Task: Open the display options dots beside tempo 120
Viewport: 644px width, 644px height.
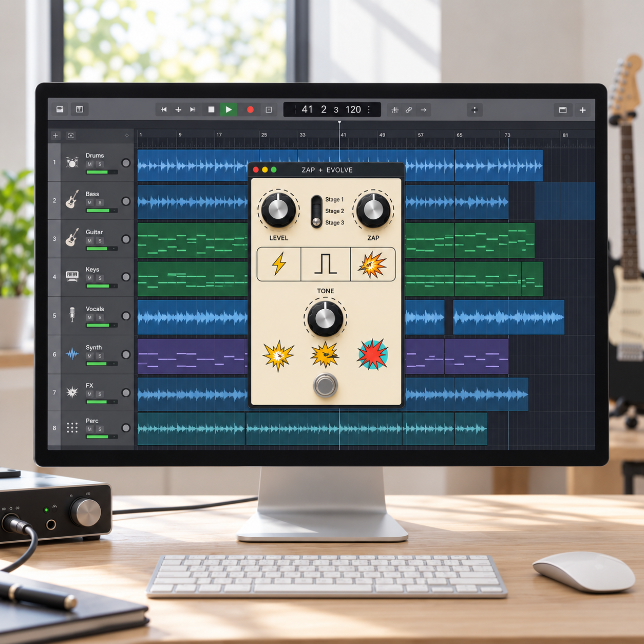Action: (369, 109)
